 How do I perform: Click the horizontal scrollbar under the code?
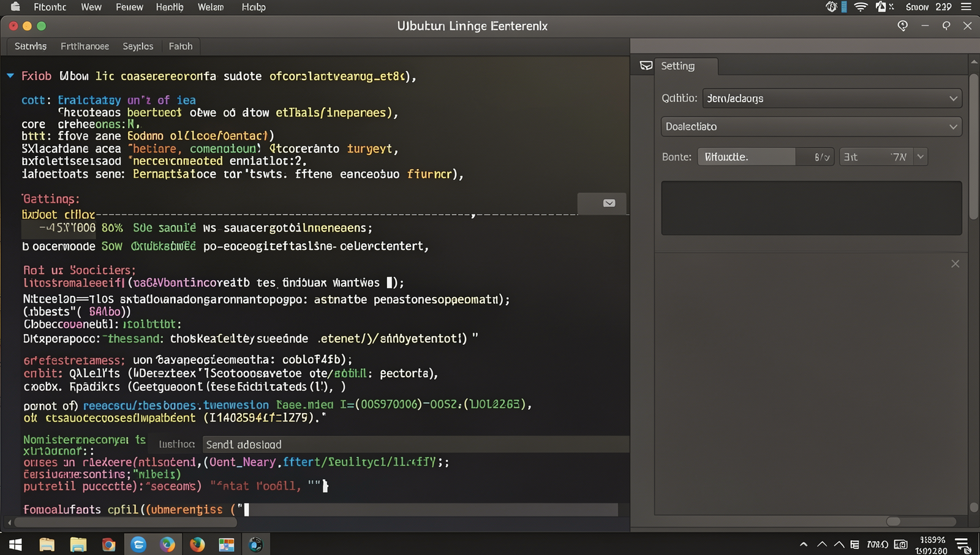pyautogui.click(x=126, y=523)
